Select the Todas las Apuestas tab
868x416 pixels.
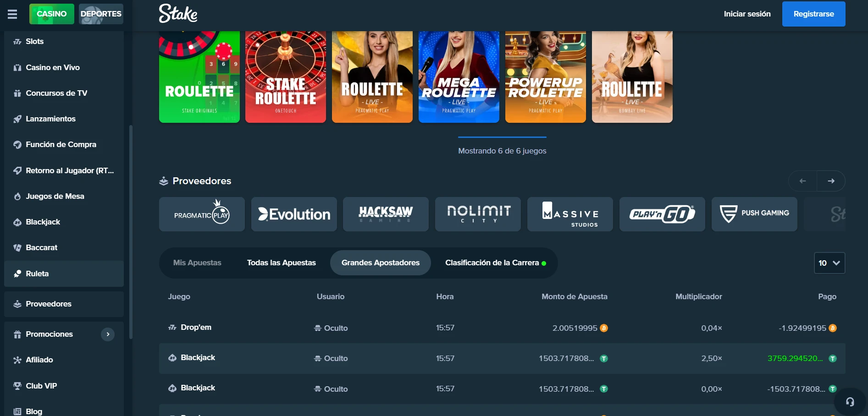(282, 263)
